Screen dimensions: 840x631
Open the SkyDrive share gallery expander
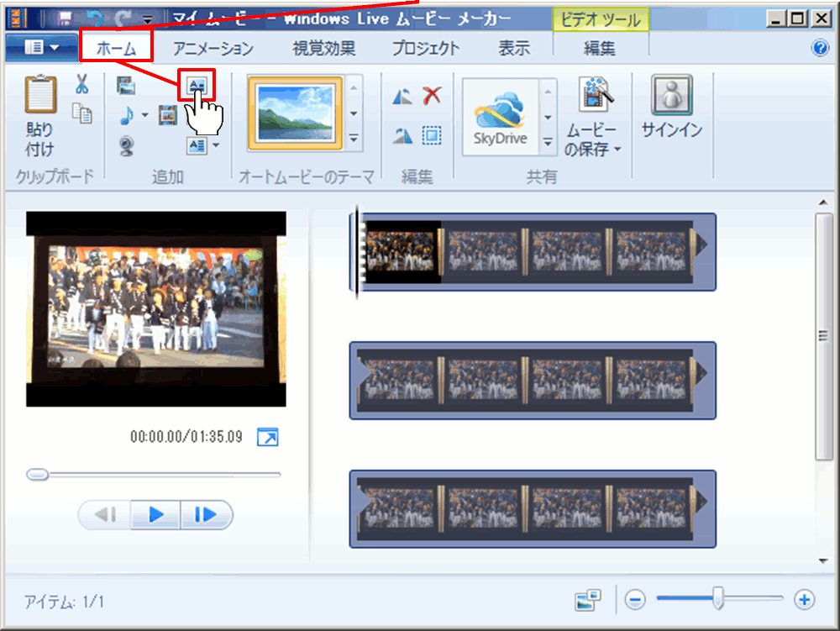(x=549, y=143)
